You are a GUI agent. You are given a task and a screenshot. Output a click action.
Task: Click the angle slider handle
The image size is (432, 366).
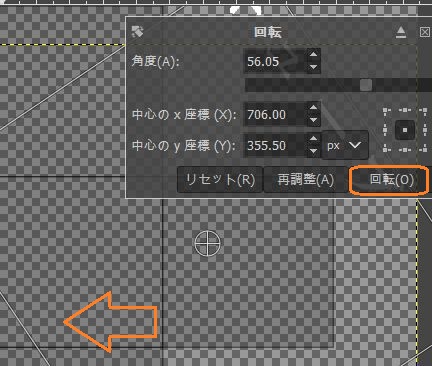[366, 85]
